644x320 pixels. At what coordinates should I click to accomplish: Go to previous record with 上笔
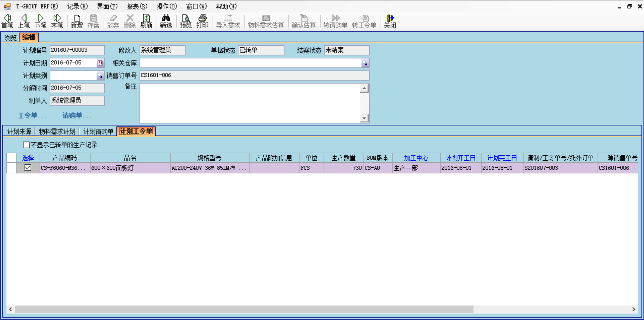tap(24, 21)
